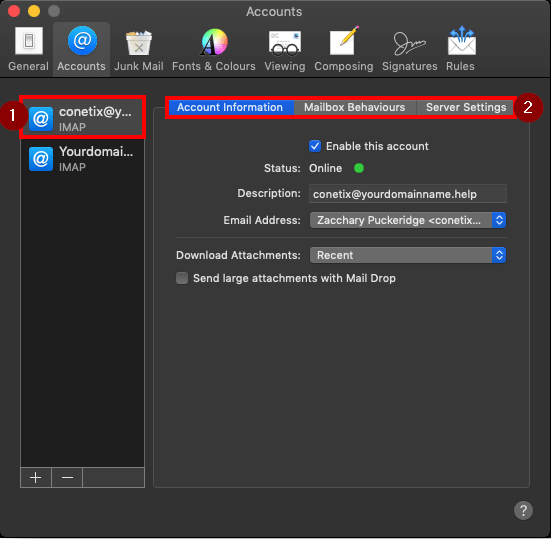The image size is (551, 539).
Task: Add a new account with plus button
Action: click(36, 478)
